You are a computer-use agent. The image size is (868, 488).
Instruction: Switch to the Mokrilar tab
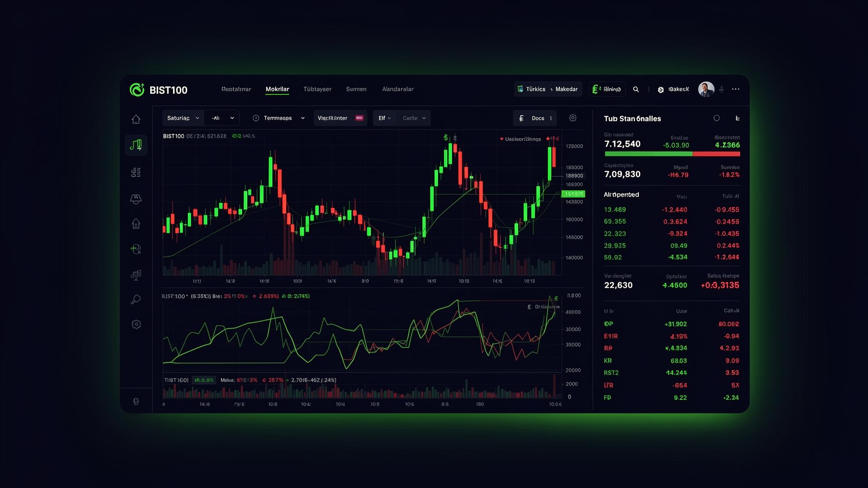(x=277, y=89)
